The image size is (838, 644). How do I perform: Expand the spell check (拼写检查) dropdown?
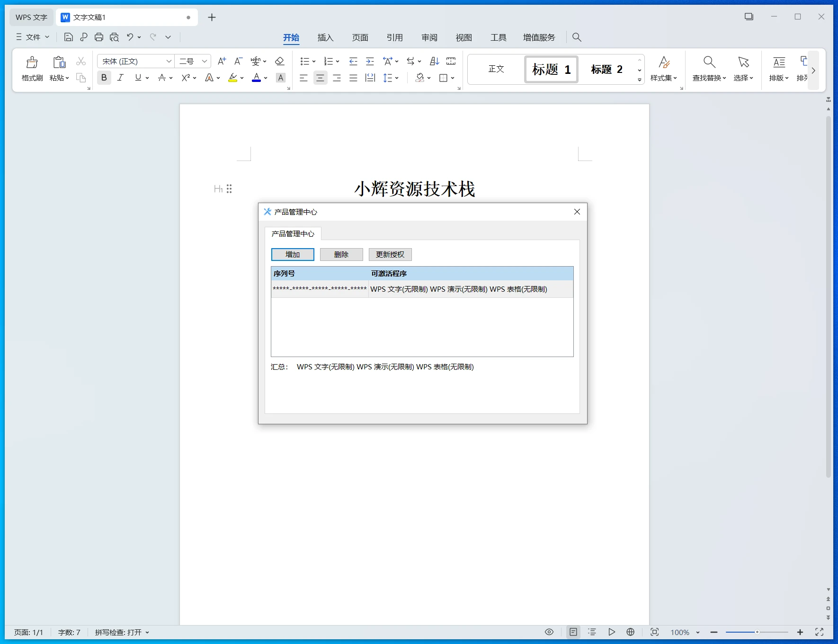(147, 632)
